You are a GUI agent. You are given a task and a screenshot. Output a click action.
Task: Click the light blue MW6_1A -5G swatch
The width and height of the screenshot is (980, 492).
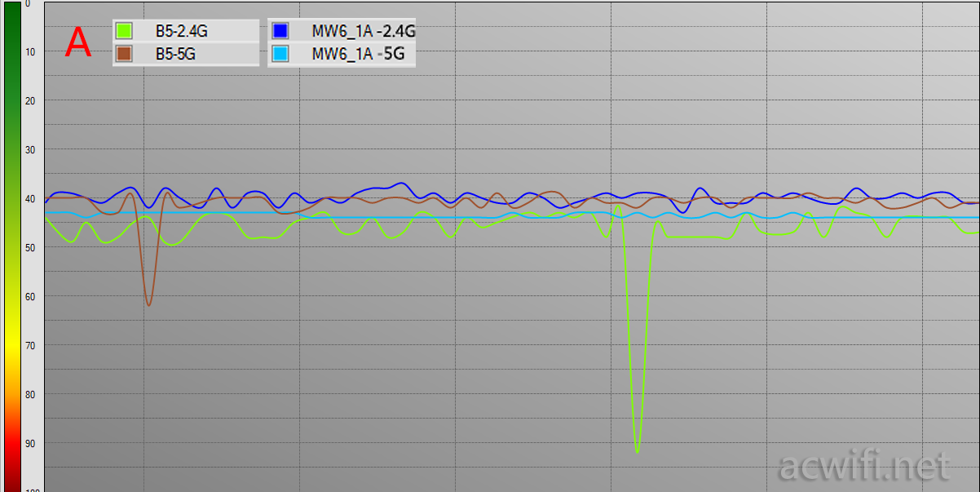click(280, 55)
